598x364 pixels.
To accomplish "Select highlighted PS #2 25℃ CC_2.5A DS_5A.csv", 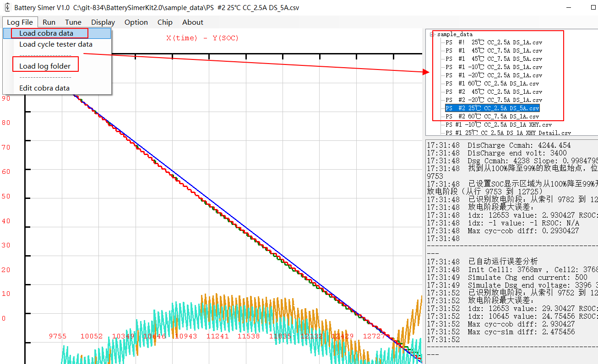I will (492, 108).
